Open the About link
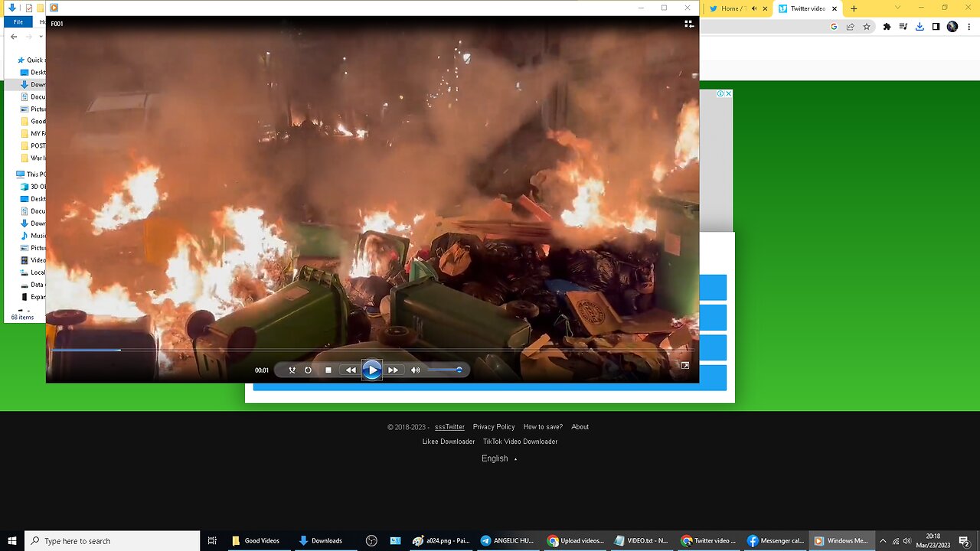Viewport: 980px width, 551px height. tap(580, 427)
